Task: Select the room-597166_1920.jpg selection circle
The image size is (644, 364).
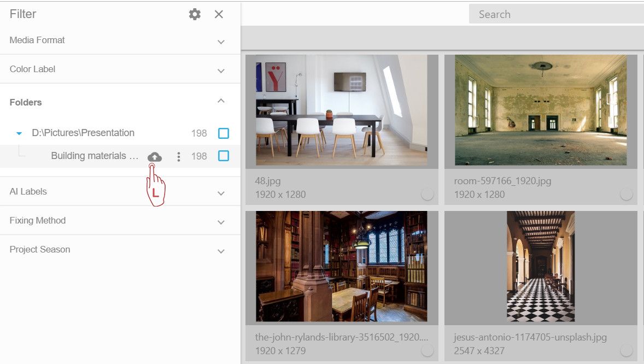Action: pyautogui.click(x=627, y=194)
